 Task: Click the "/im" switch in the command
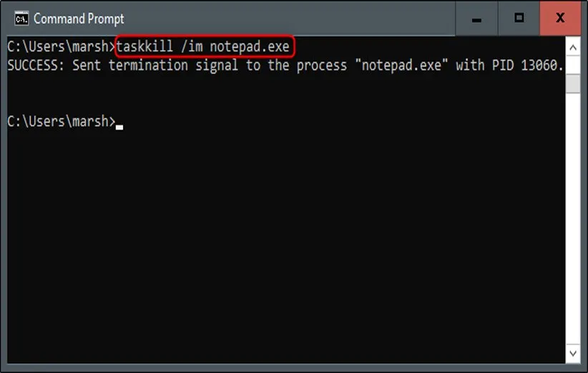(191, 46)
